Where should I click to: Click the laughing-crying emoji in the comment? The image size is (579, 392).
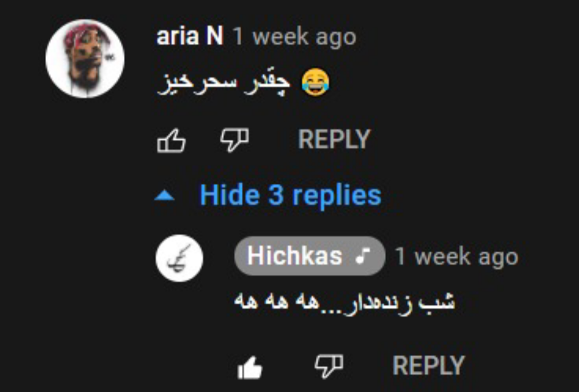tap(315, 82)
